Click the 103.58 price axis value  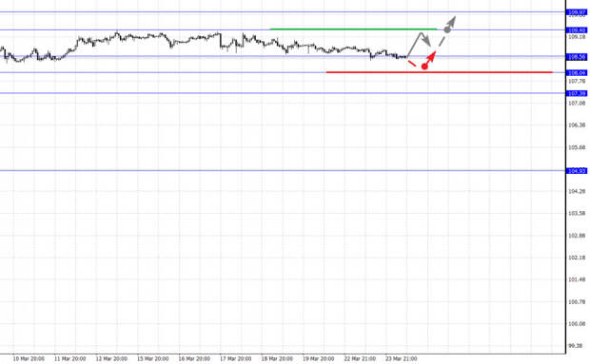[577, 214]
